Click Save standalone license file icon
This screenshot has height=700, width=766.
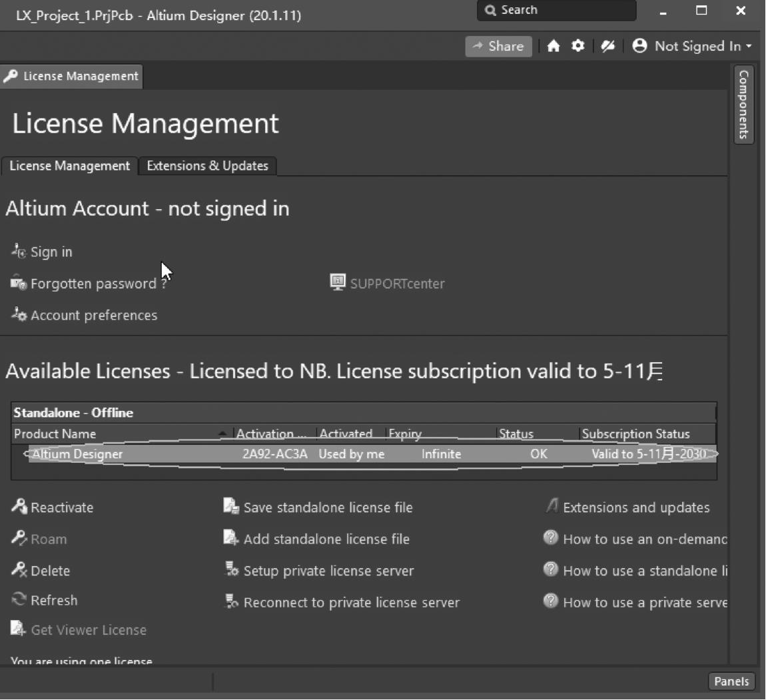[231, 507]
